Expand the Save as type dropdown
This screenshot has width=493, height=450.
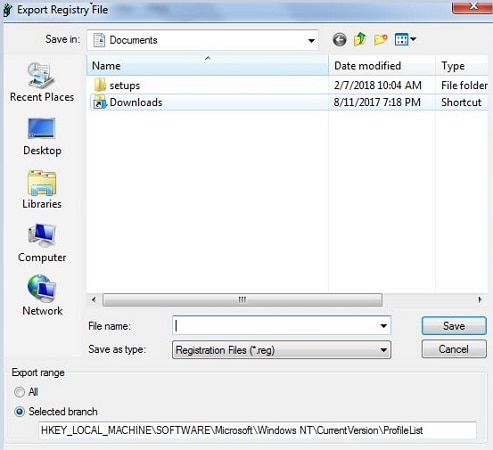[281, 350]
